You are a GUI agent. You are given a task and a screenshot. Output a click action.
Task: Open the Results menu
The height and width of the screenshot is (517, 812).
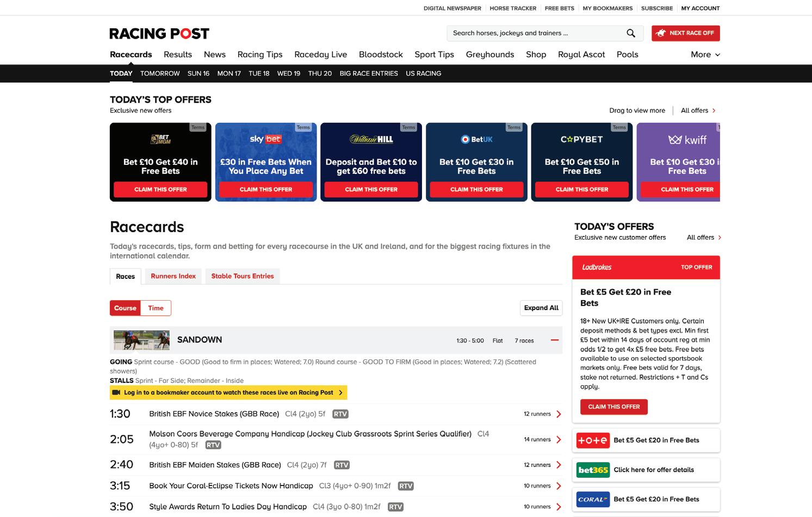(178, 54)
